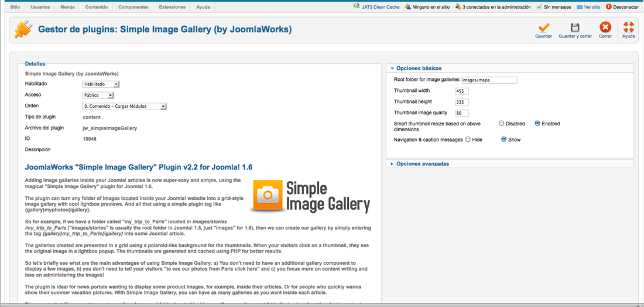Open the Extensiones menu
Viewport: 644px width, 307px height.
172,7
